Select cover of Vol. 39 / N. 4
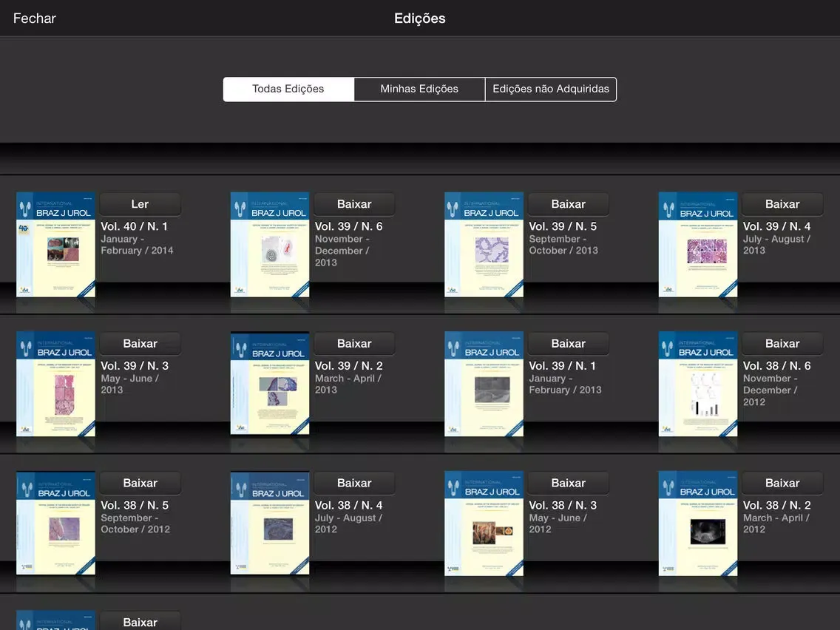840x630 pixels. (x=698, y=244)
